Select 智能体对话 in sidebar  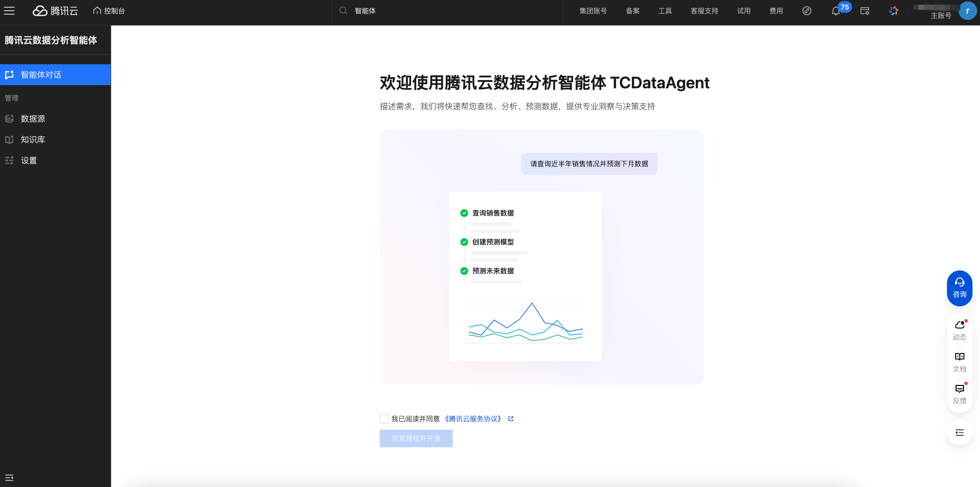point(55,75)
